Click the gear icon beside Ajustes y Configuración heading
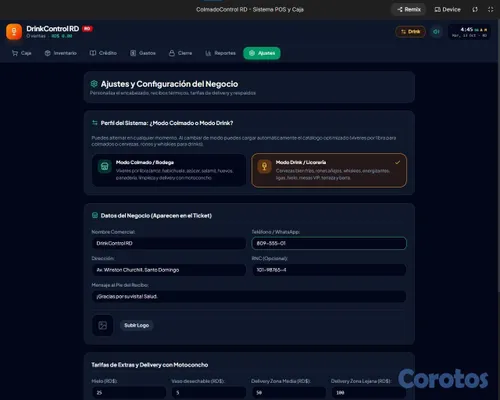The width and height of the screenshot is (500, 400). (x=94, y=84)
